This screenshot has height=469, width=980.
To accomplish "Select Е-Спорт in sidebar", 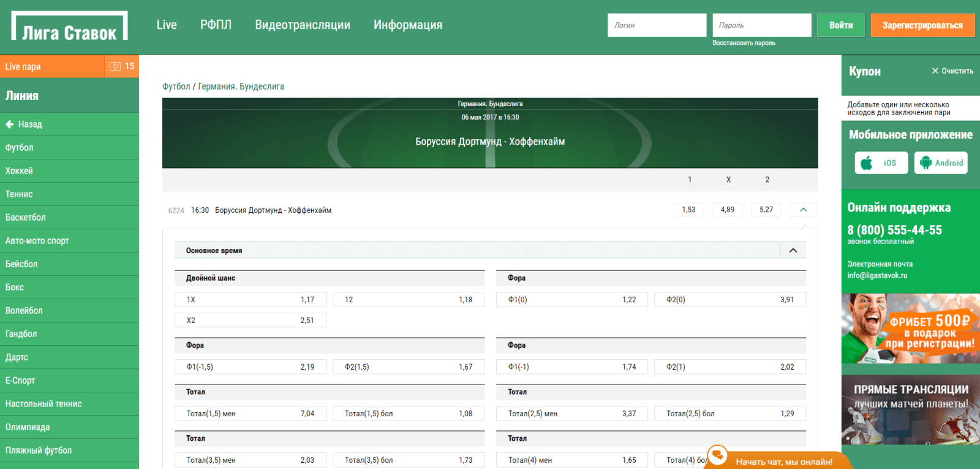I will point(69,381).
